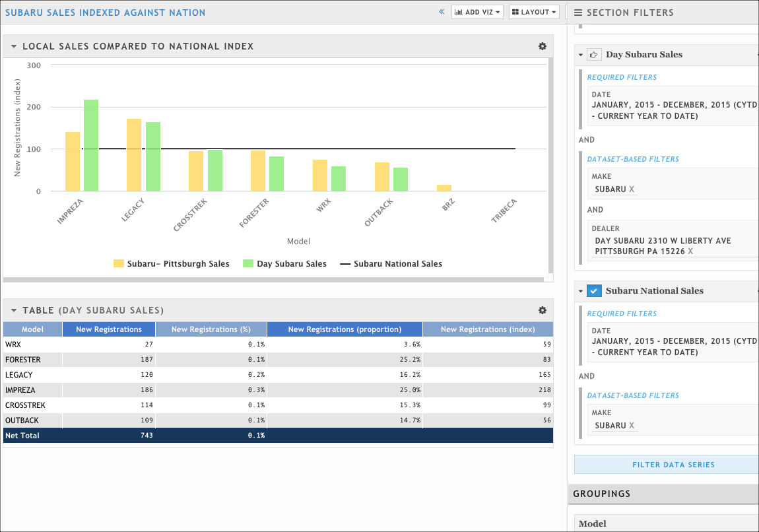The height and width of the screenshot is (532, 759).
Task: Click the yellow BRZ bar
Action: point(444,188)
